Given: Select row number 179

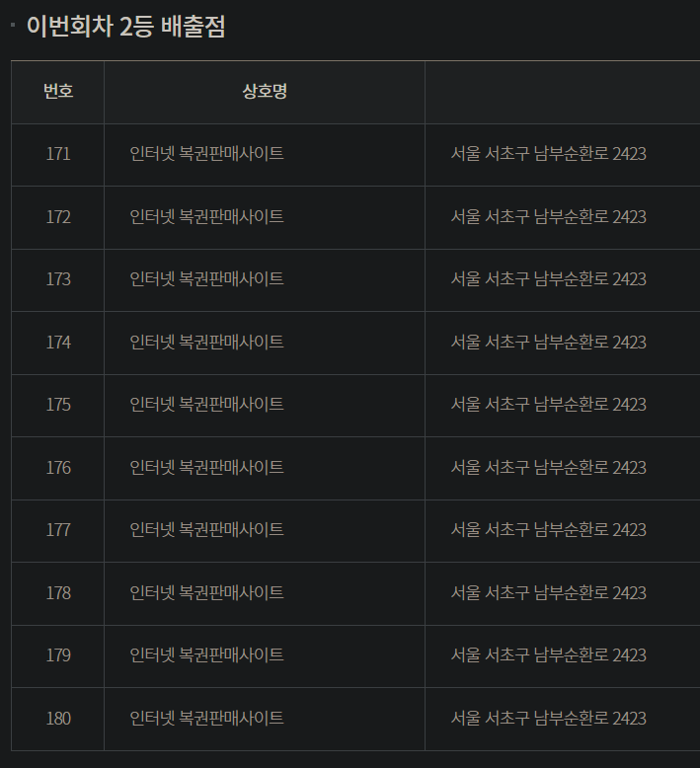Looking at the screenshot, I should coord(58,655).
